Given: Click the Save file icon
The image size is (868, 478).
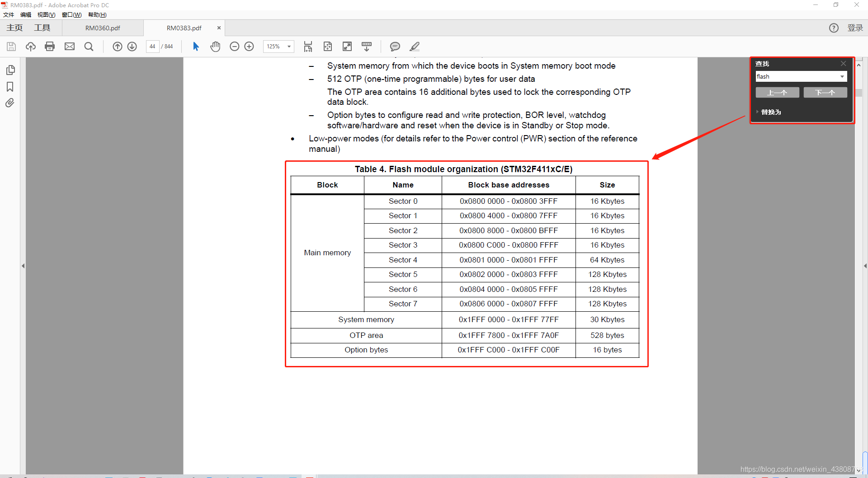Looking at the screenshot, I should (x=11, y=47).
